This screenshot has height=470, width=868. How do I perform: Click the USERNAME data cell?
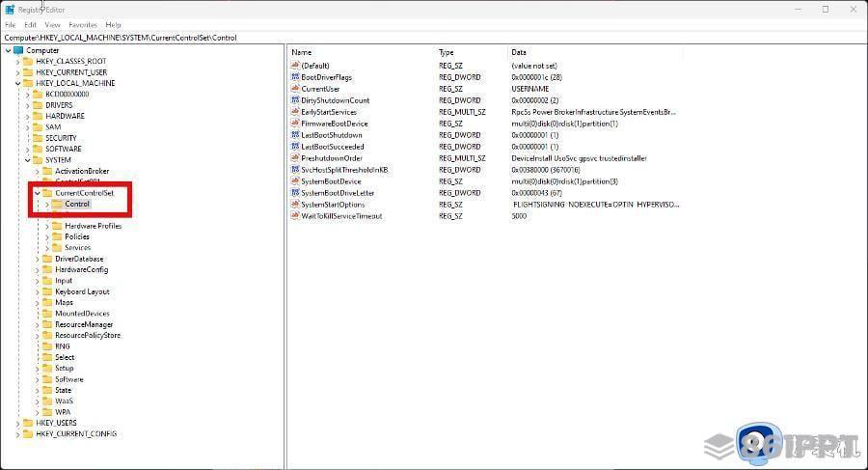tap(530, 89)
